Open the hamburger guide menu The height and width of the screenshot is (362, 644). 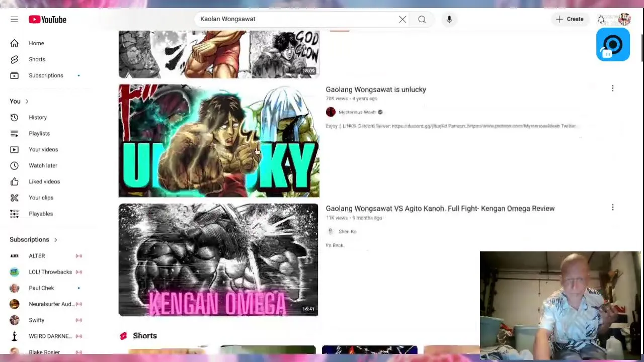tap(14, 19)
